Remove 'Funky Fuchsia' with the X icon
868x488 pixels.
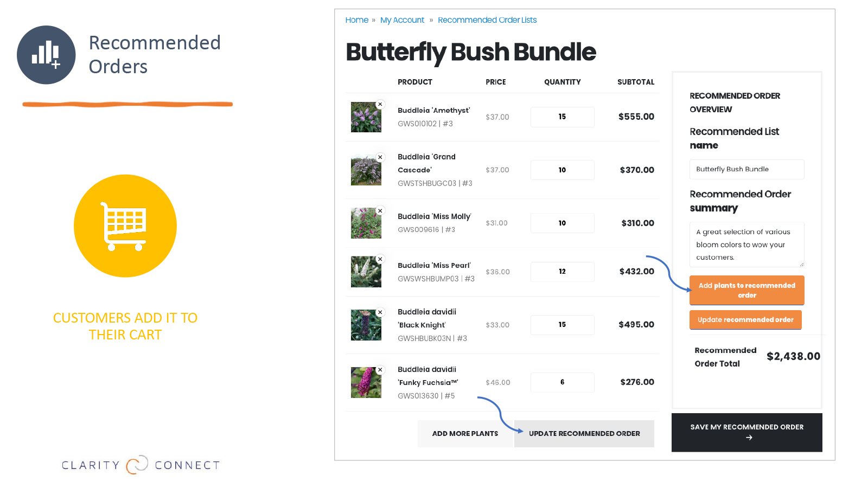tap(380, 370)
